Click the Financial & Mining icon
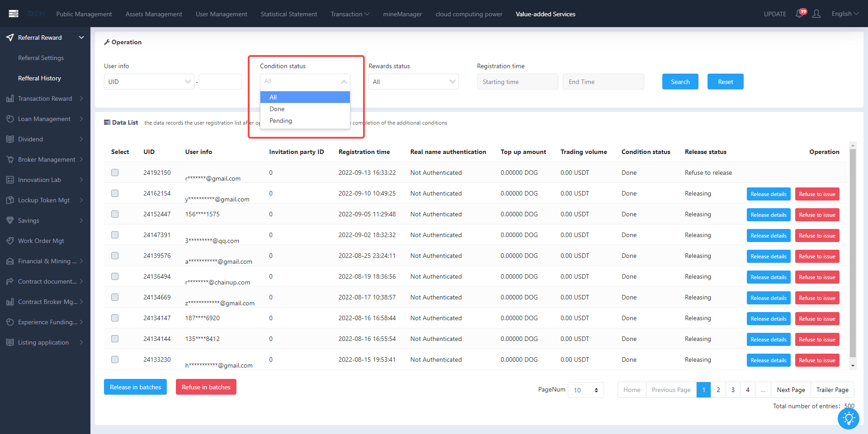The height and width of the screenshot is (434, 868). coord(10,261)
